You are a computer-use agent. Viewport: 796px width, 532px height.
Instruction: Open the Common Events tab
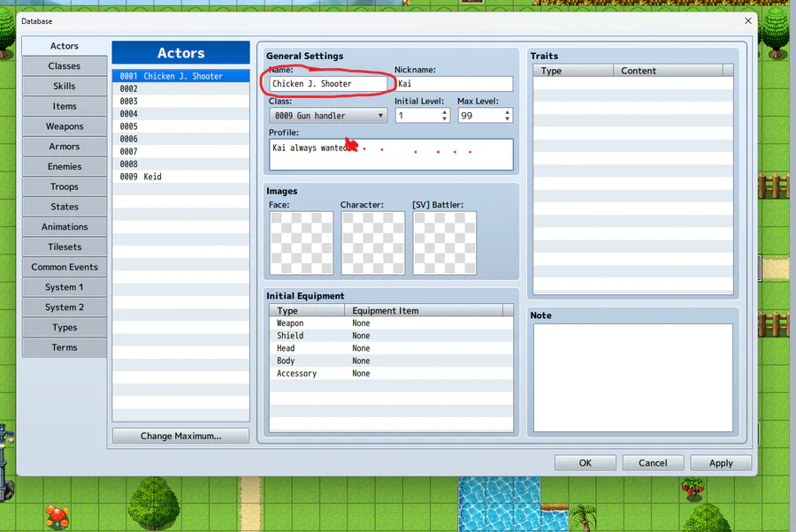pos(65,267)
